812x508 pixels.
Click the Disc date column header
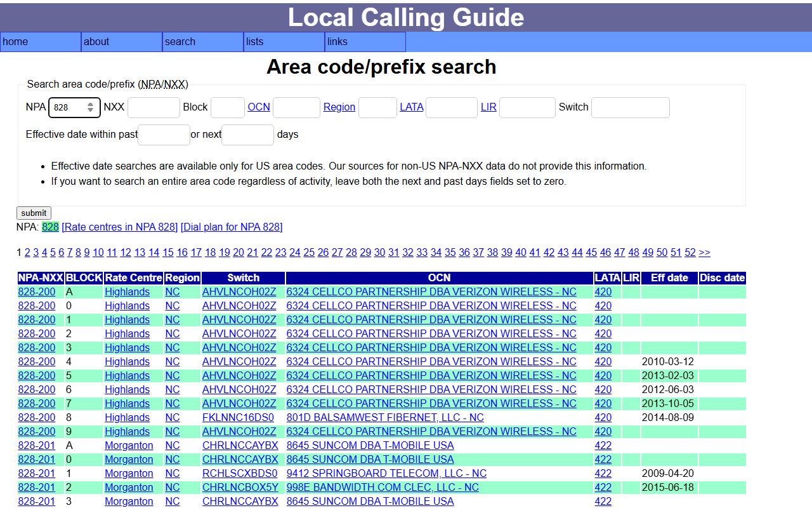(722, 278)
